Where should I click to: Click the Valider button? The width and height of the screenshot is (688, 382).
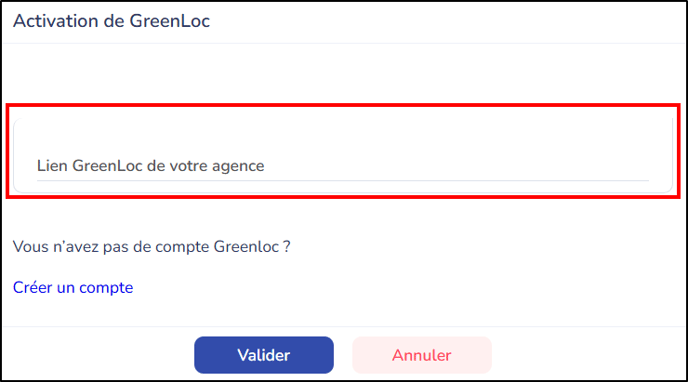coord(264,355)
